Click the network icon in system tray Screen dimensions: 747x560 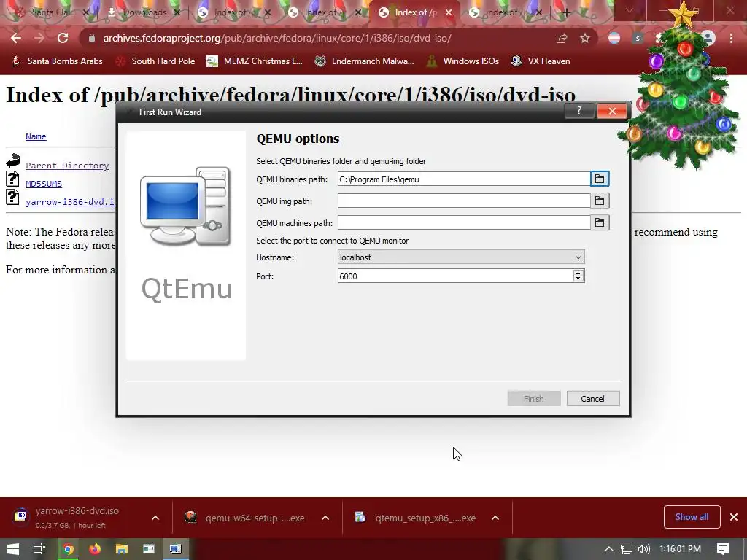pyautogui.click(x=626, y=549)
